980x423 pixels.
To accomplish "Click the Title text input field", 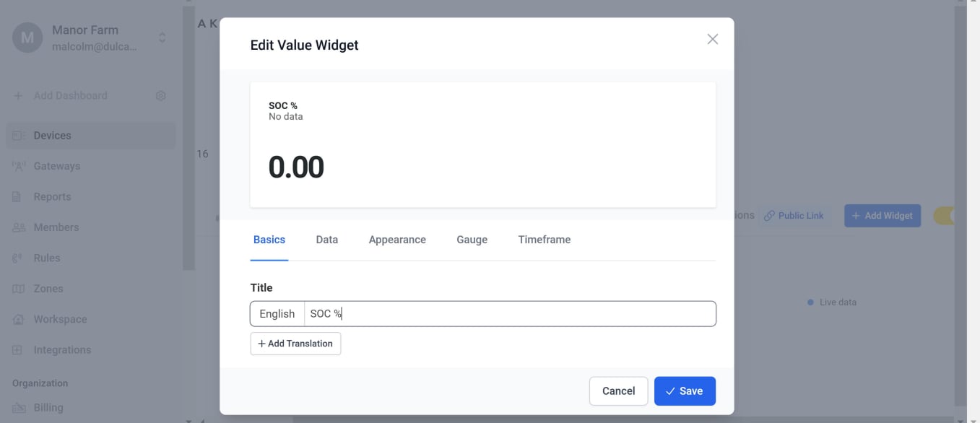I will pos(509,314).
